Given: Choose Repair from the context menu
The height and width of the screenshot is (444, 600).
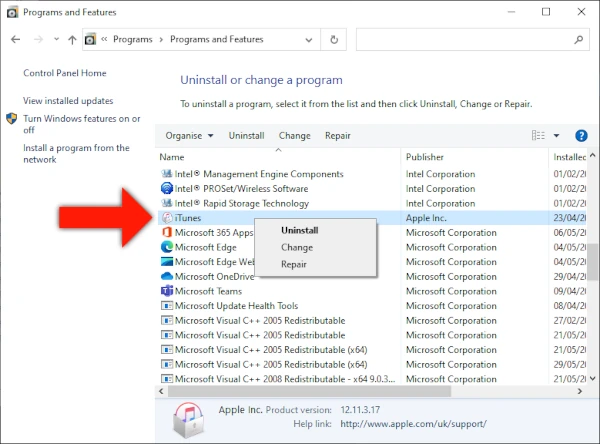Looking at the screenshot, I should [x=294, y=264].
